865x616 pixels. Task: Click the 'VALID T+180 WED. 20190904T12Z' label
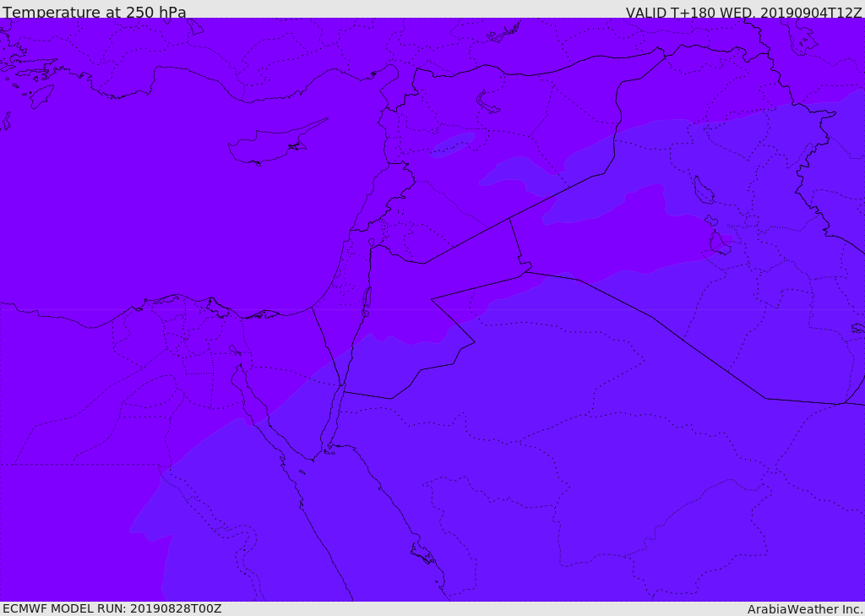coord(743,12)
